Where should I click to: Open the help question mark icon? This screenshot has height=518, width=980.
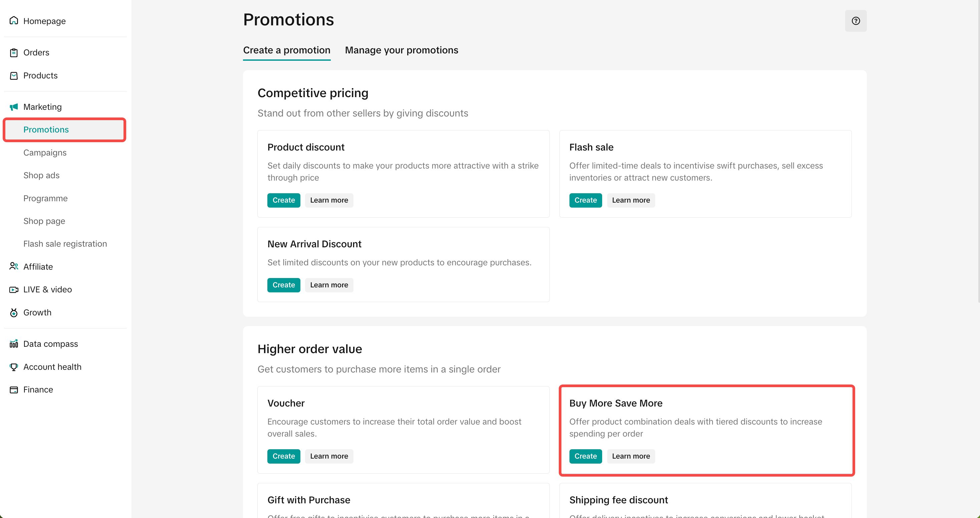(855, 21)
